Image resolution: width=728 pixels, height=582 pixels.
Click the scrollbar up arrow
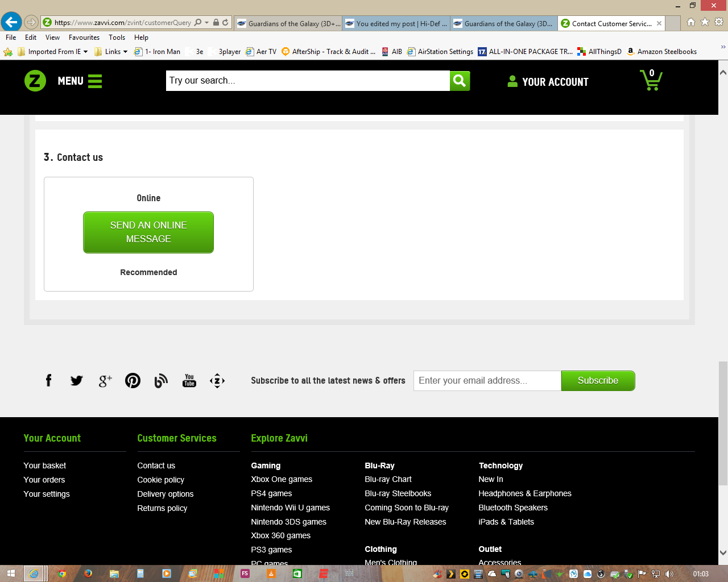click(x=723, y=73)
